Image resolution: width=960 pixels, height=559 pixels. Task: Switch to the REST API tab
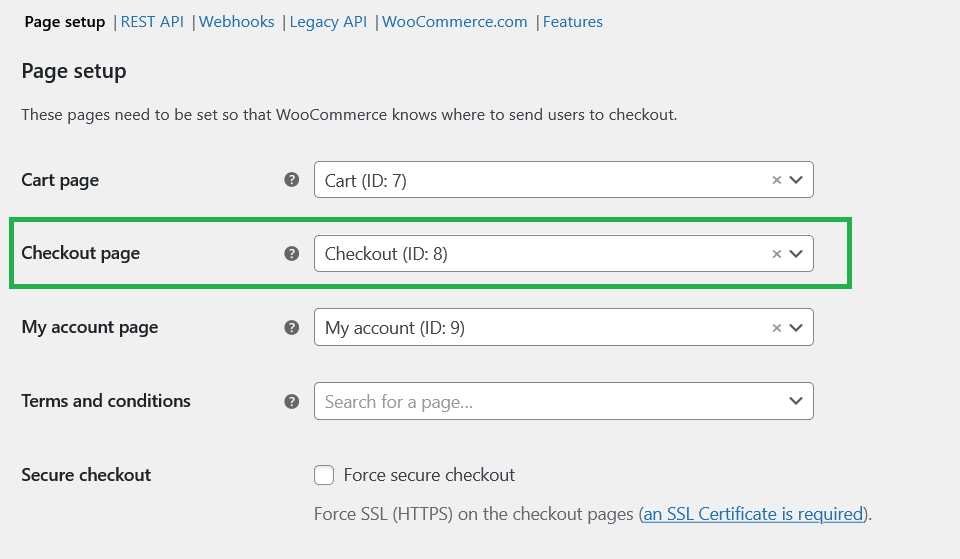click(152, 22)
